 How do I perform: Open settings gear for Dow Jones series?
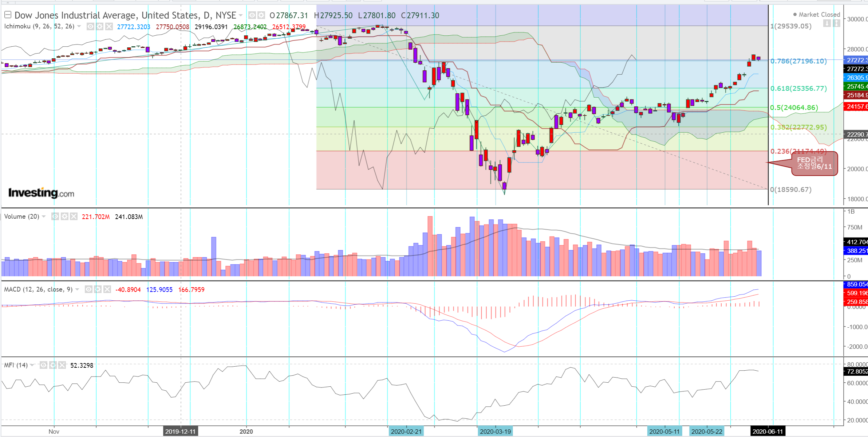261,15
